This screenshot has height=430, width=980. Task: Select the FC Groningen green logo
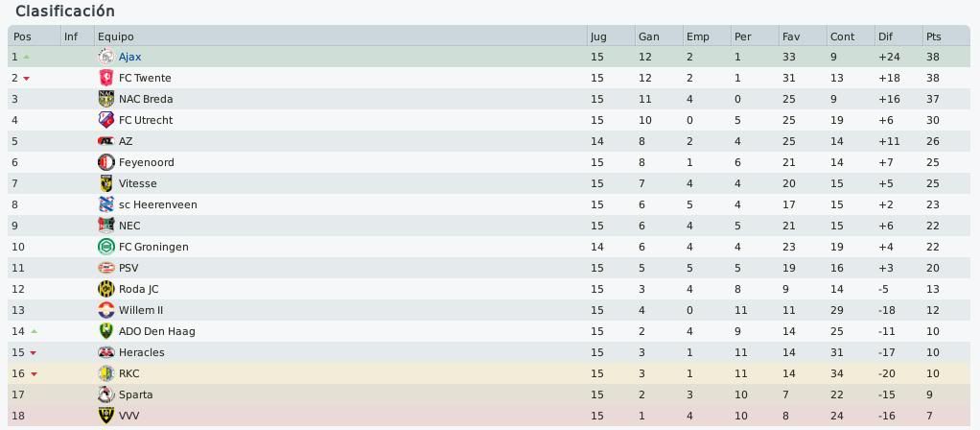[105, 247]
